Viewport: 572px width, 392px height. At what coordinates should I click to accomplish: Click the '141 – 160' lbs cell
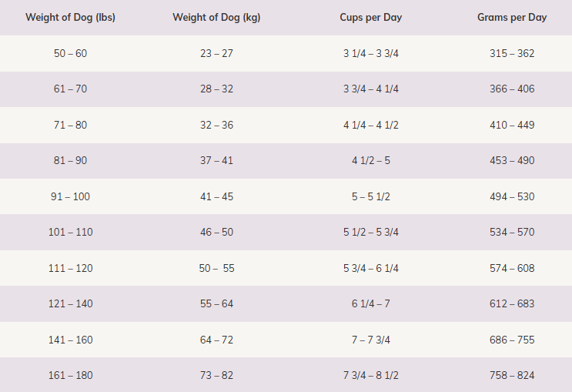(70, 340)
